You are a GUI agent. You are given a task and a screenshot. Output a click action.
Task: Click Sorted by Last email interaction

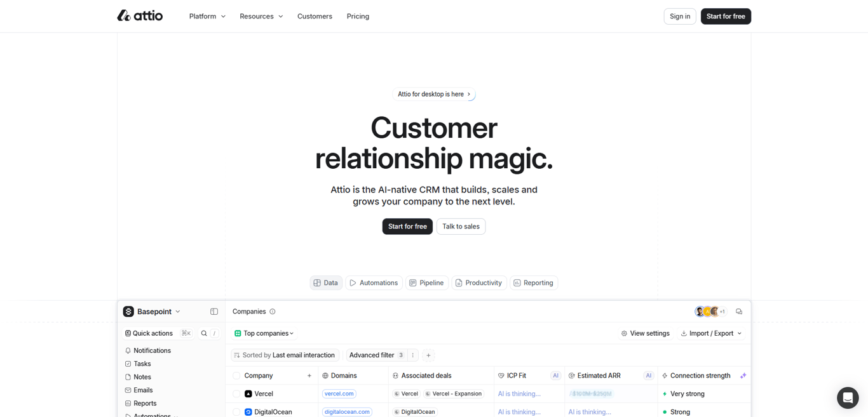(285, 355)
